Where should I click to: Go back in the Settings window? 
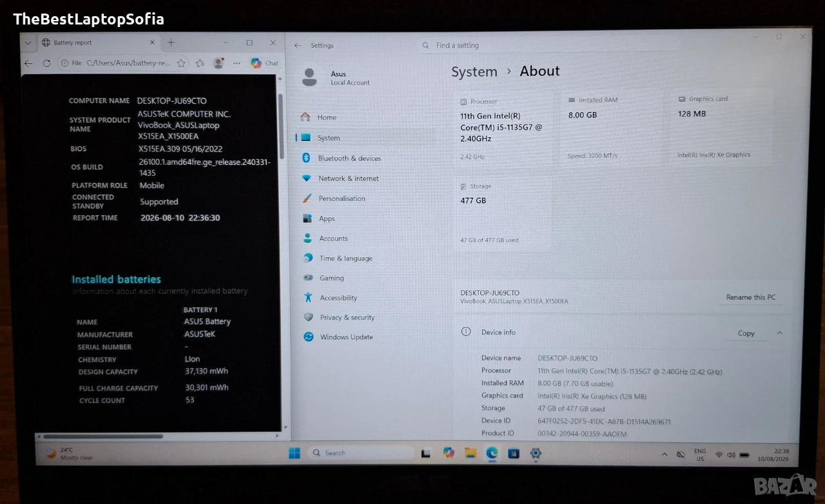coord(297,46)
